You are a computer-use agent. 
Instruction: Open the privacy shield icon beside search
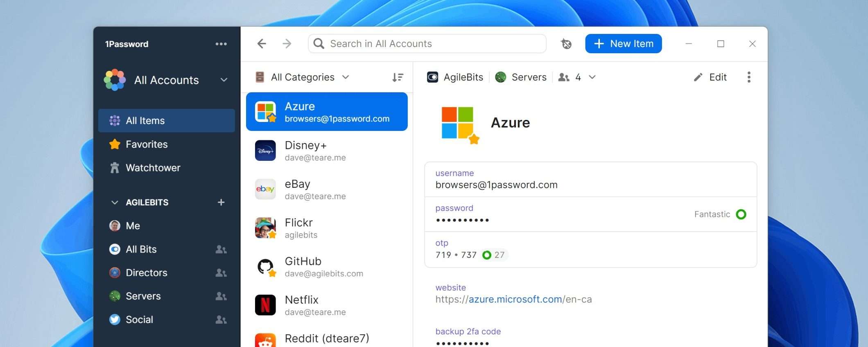pyautogui.click(x=566, y=44)
